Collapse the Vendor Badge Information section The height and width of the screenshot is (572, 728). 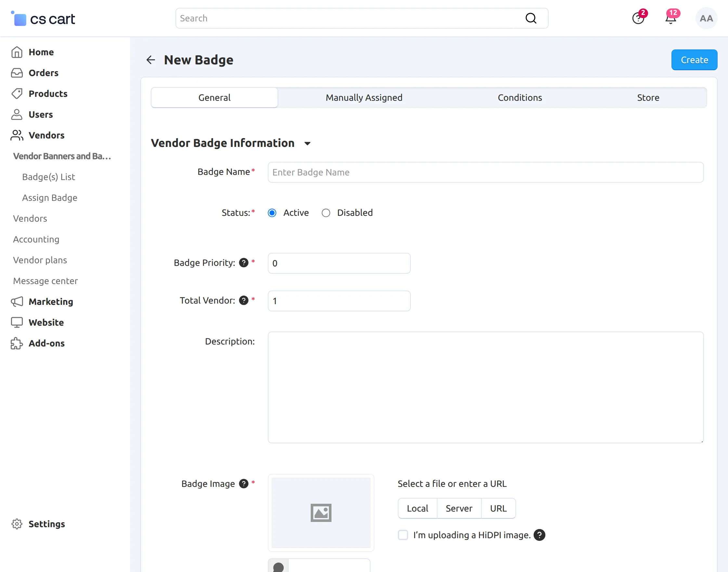point(307,144)
